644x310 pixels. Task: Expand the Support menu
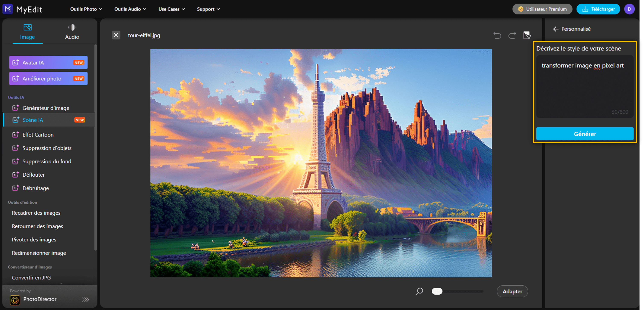point(208,9)
